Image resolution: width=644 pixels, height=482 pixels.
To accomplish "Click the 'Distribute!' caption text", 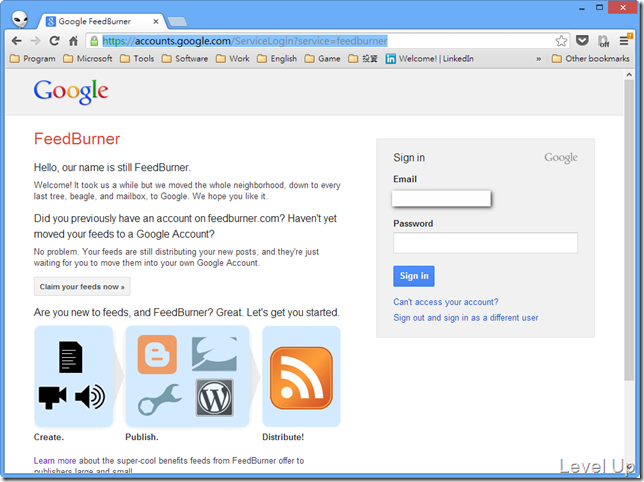I will [x=283, y=437].
